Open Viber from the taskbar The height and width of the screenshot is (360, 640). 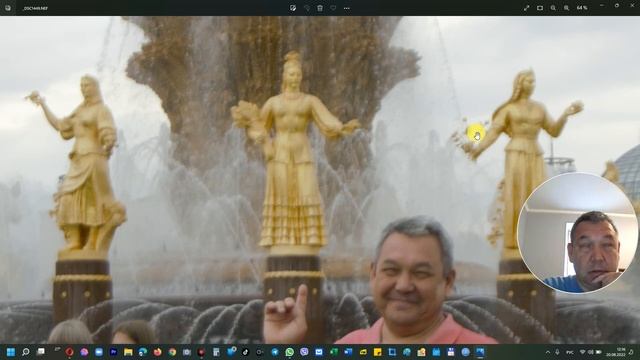click(x=304, y=352)
